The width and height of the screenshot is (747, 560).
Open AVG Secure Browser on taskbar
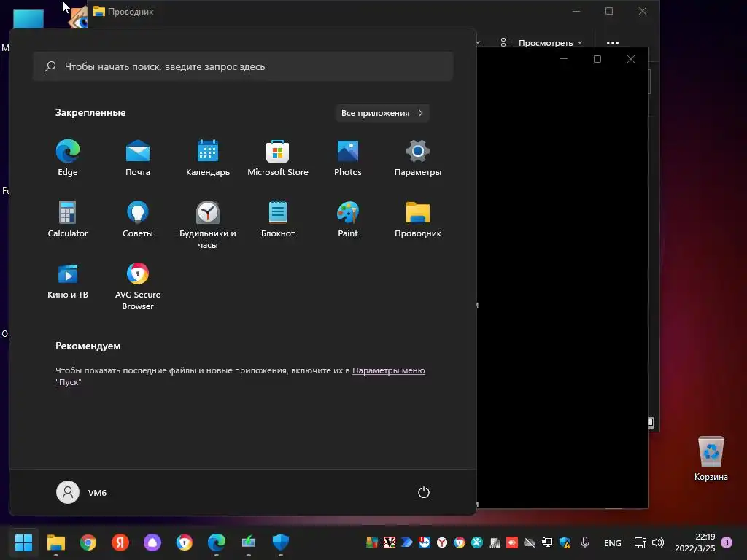tap(185, 542)
